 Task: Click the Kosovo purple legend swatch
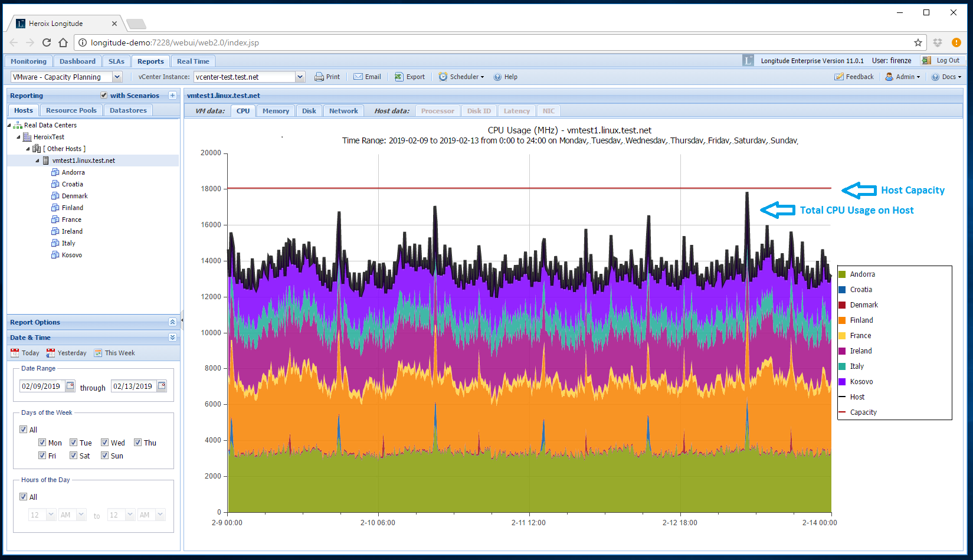(x=842, y=382)
